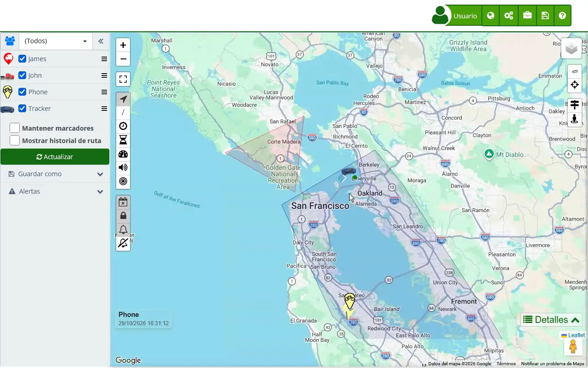Image resolution: width=588 pixels, height=368 pixels.
Task: Select the navigation arrow map tool
Action: click(x=123, y=99)
